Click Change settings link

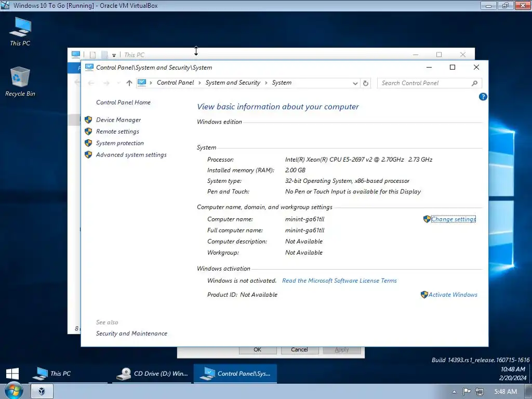point(453,219)
